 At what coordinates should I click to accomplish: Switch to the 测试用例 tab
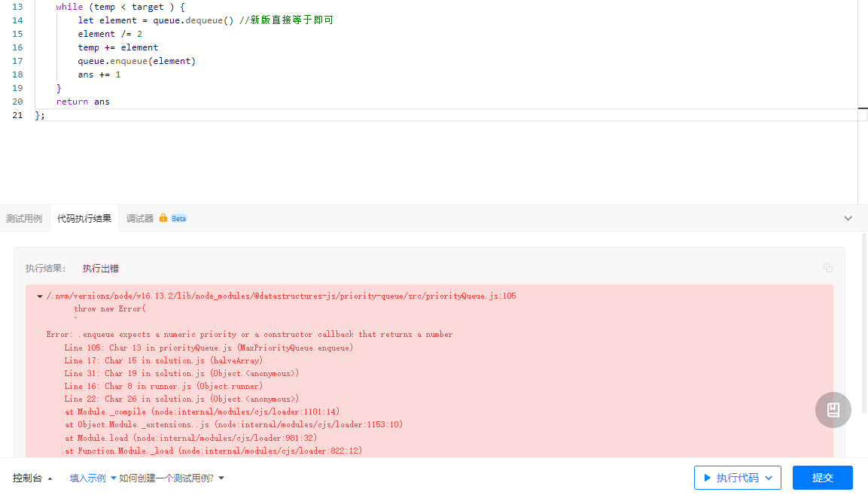point(25,218)
